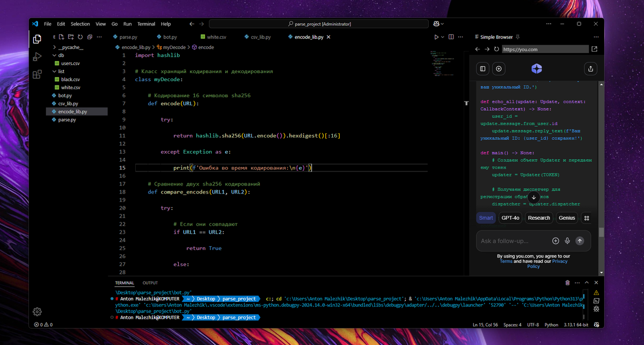
Task: Open the page in external browser
Action: [x=594, y=49]
